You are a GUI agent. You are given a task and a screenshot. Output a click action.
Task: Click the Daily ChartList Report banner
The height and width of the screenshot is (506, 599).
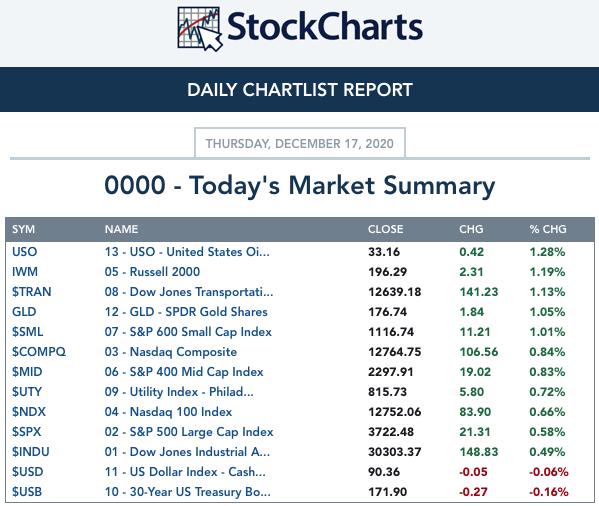[300, 90]
